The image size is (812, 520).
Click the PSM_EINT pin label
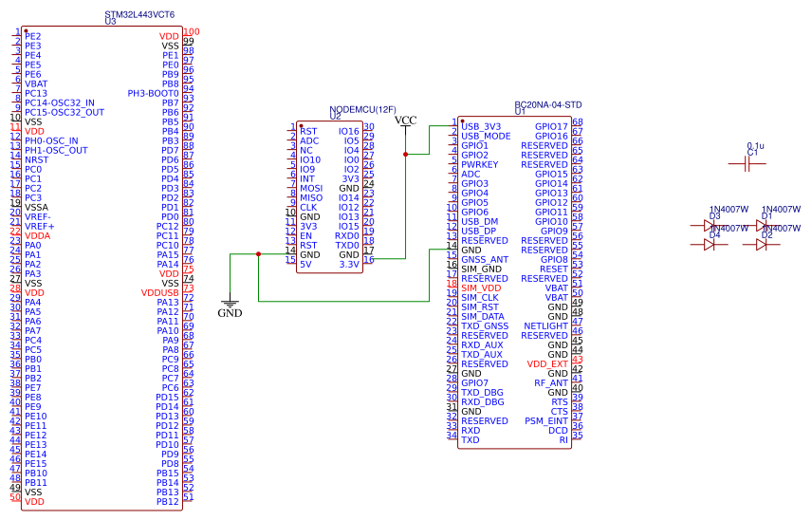point(546,420)
